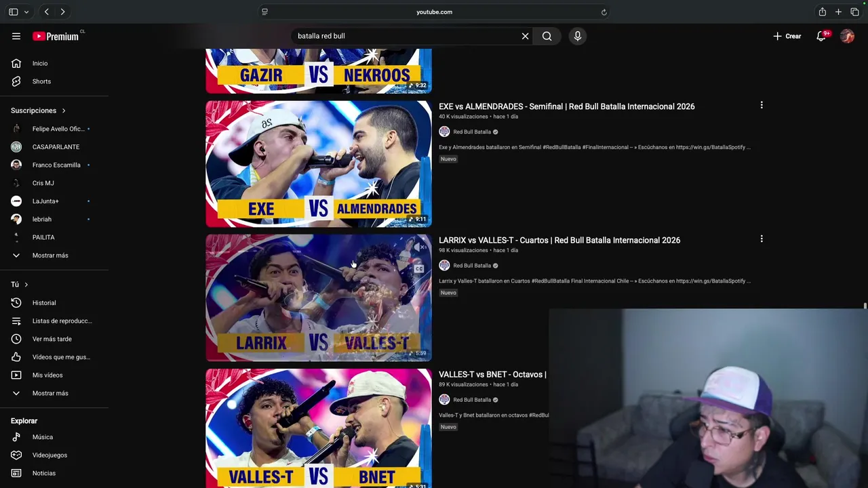This screenshot has height=488, width=868.
Task: Open Red Bull Batalla channel under LARRIX video
Action: coord(472,266)
